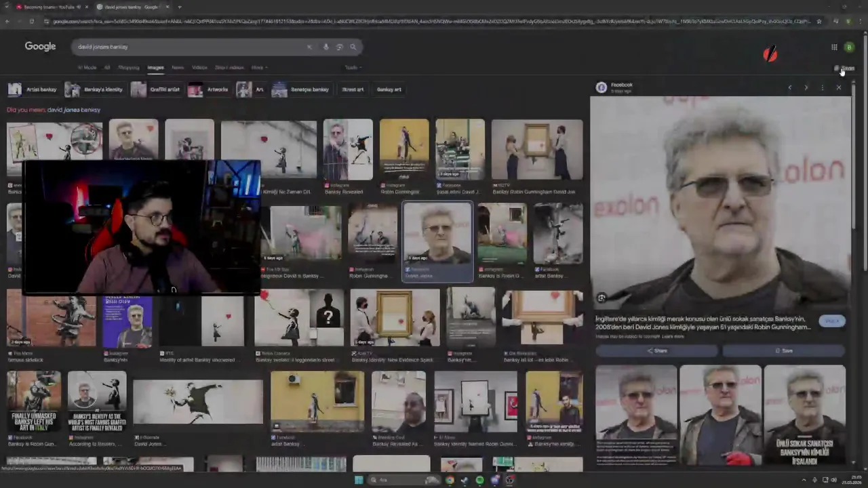This screenshot has width=868, height=488.
Task: Expand the More search categories dropdown
Action: point(259,67)
